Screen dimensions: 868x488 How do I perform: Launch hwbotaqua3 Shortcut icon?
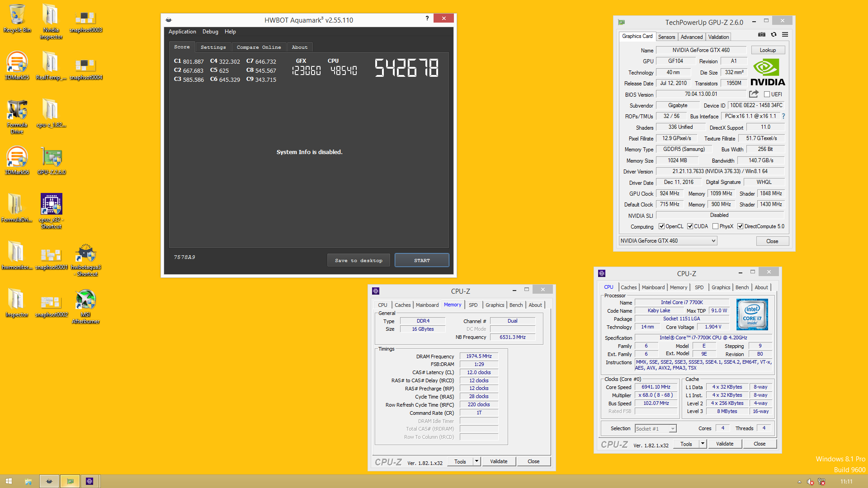point(85,260)
